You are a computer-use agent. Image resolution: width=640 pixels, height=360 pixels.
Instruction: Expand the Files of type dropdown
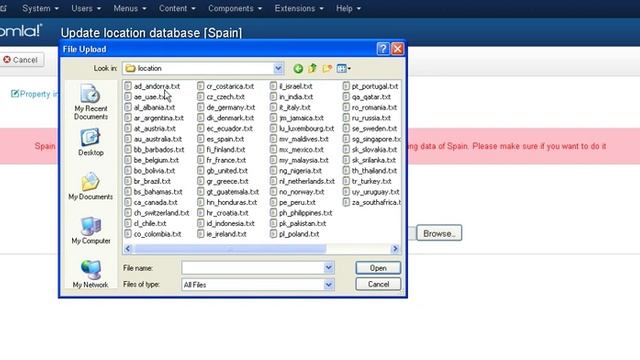[x=329, y=284]
